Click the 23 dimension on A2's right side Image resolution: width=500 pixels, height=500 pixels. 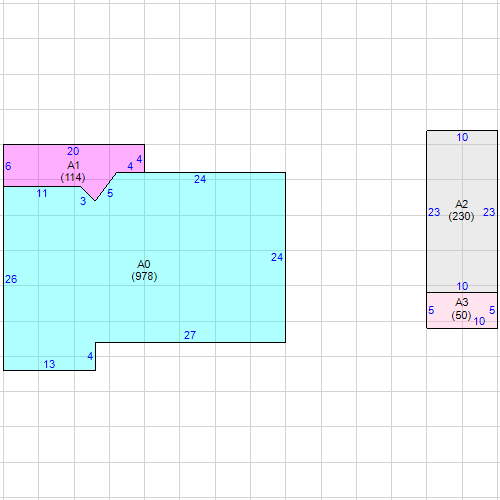point(489,212)
